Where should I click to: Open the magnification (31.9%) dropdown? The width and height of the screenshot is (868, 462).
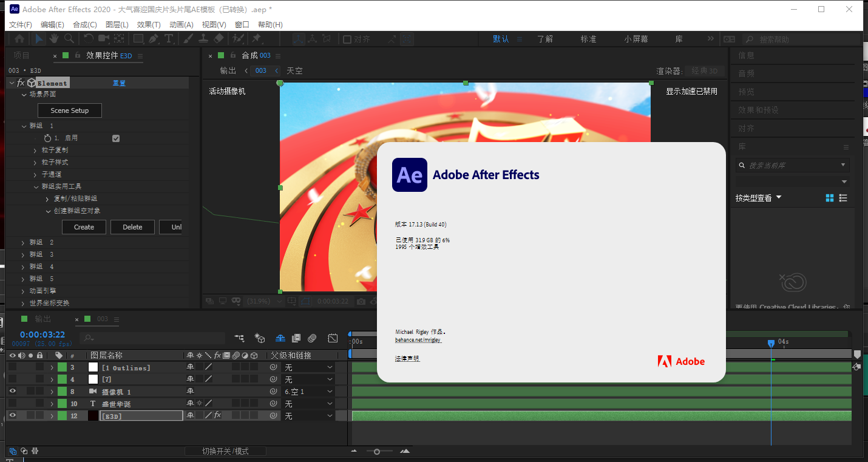265,301
